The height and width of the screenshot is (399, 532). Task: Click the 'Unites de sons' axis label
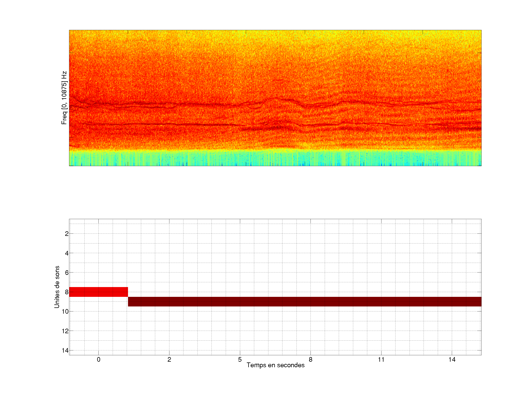(57, 287)
